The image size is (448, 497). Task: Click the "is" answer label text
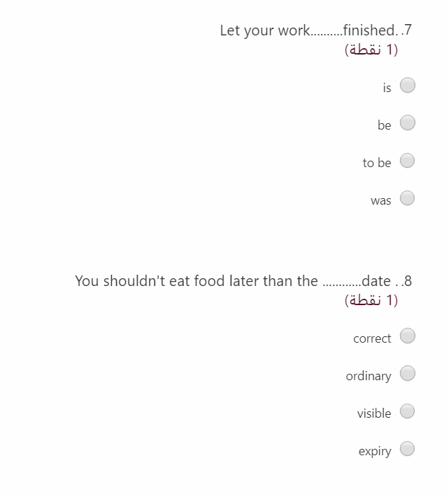pyautogui.click(x=387, y=88)
